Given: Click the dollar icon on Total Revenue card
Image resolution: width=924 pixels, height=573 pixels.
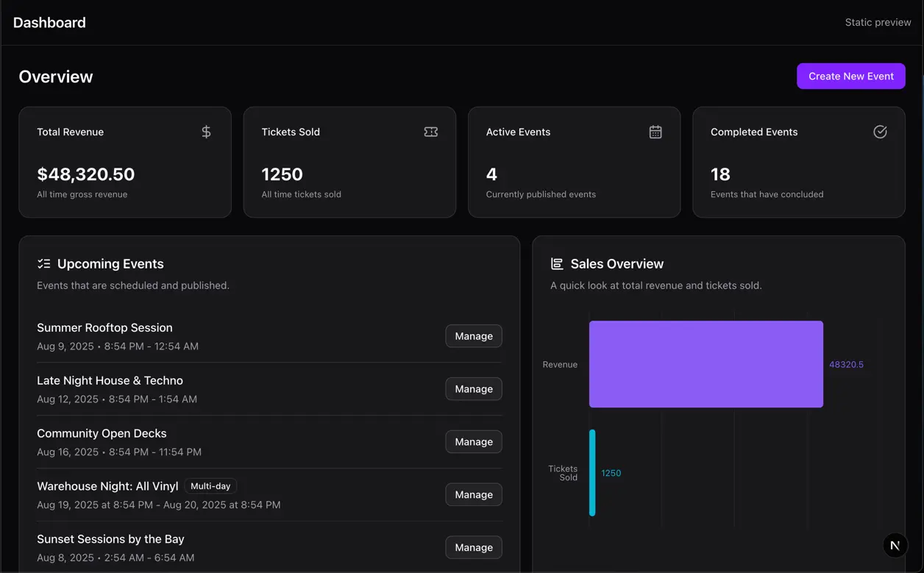Looking at the screenshot, I should click(205, 132).
